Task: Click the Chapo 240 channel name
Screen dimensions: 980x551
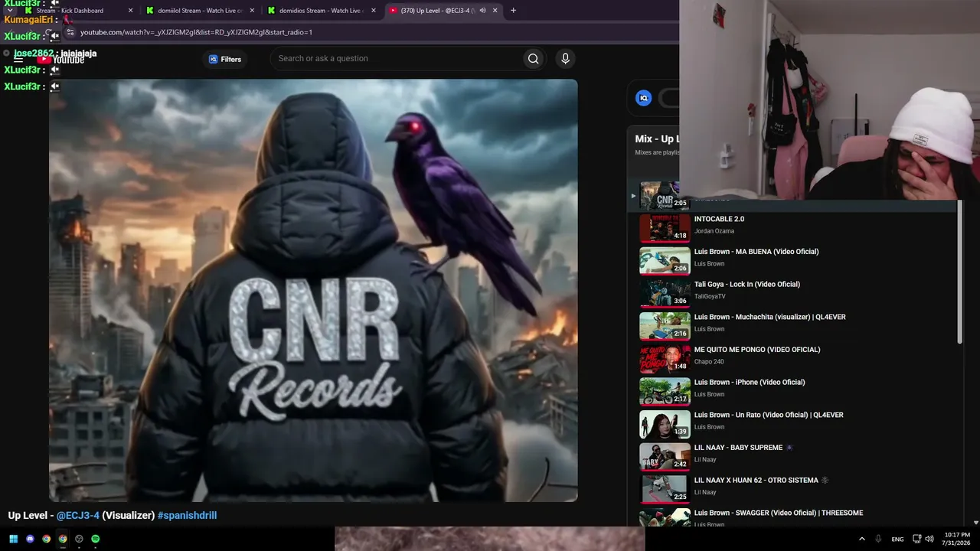Action: (709, 361)
